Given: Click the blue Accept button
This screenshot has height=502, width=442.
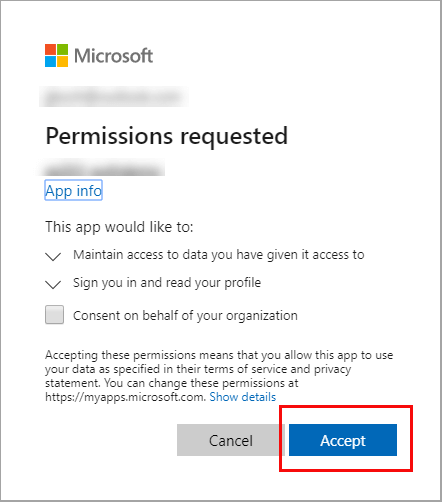Looking at the screenshot, I should (343, 440).
